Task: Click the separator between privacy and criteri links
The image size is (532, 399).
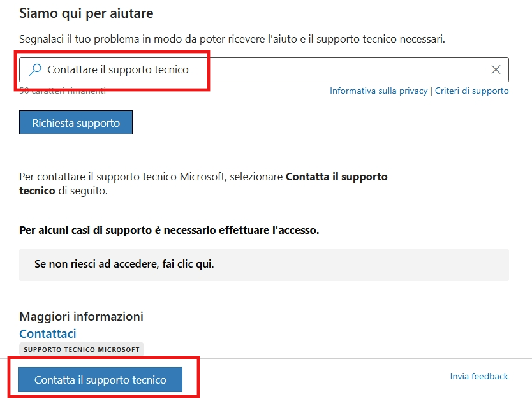Action: [x=431, y=91]
